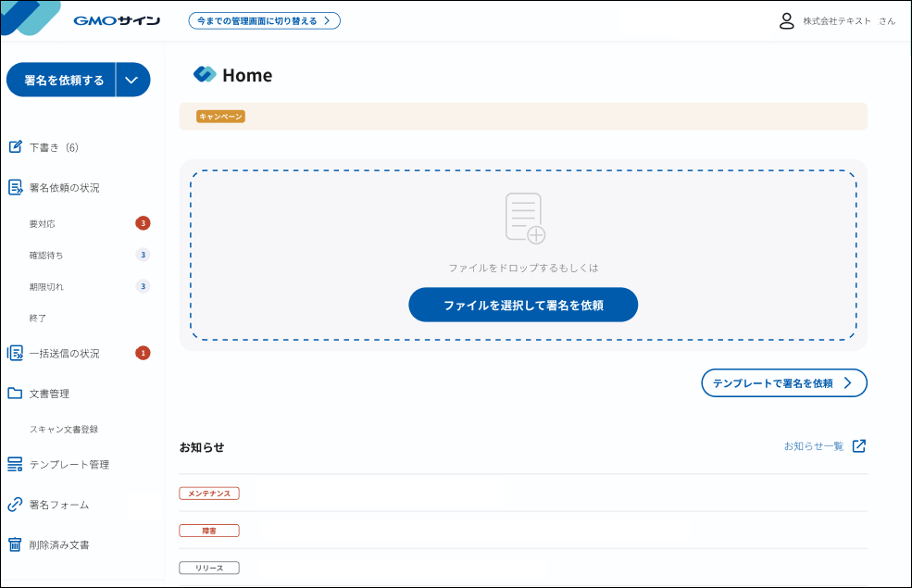Click the external-link icon beside お知らせ一覧
The image size is (912, 588).
859,445
